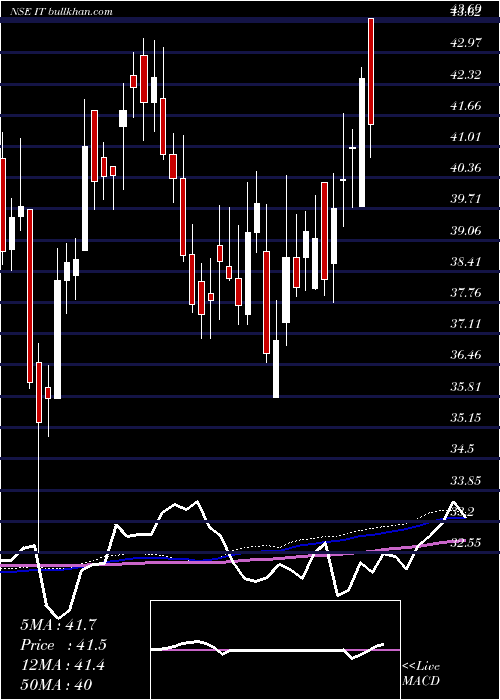The image size is (500, 700).
Task: Click the 12MA : 41.4 readout
Action: [63, 665]
